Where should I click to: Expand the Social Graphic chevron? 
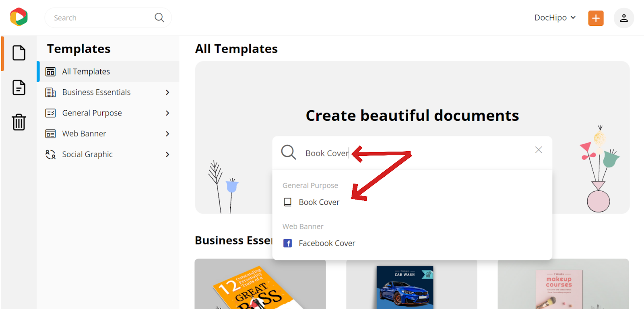coord(167,154)
